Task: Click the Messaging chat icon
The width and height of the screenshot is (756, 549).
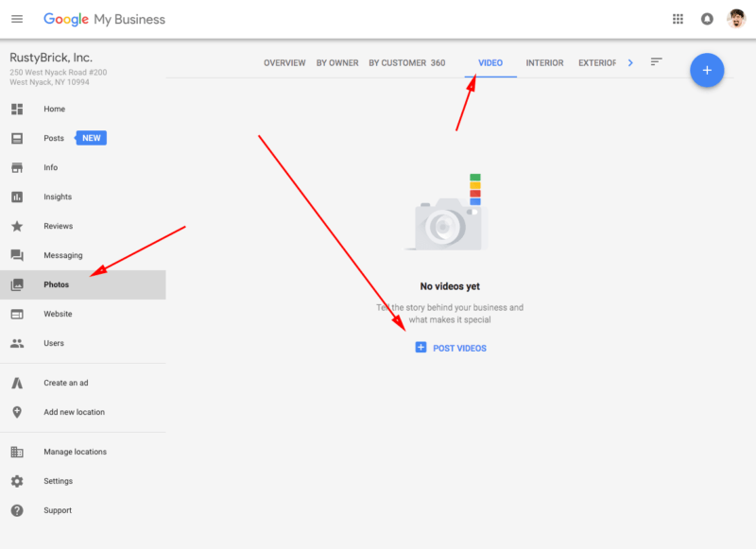Action: (x=17, y=255)
